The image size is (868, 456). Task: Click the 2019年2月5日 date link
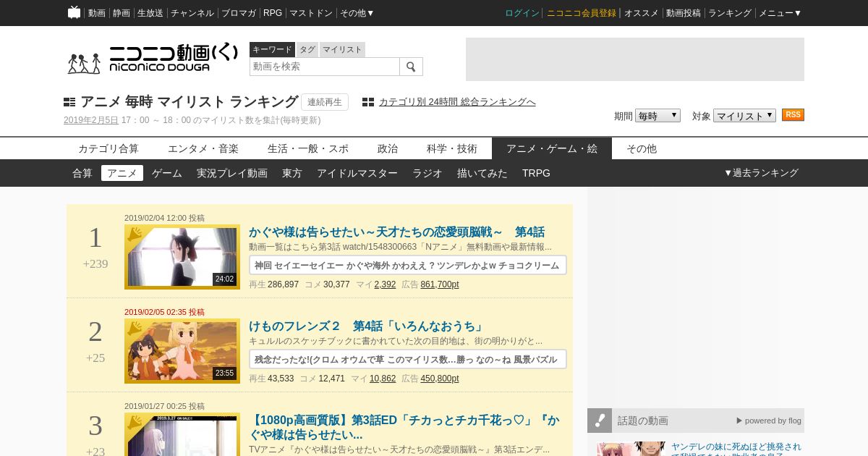click(x=91, y=120)
